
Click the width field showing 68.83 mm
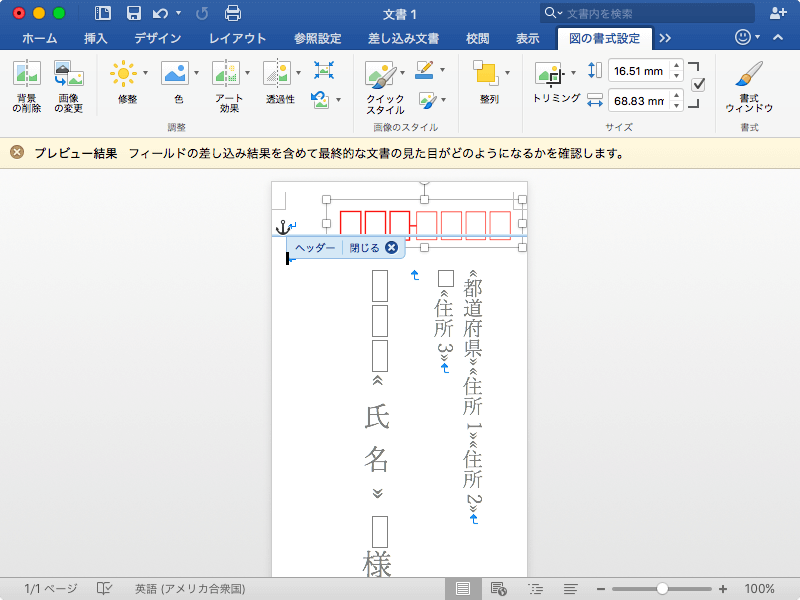pyautogui.click(x=639, y=101)
